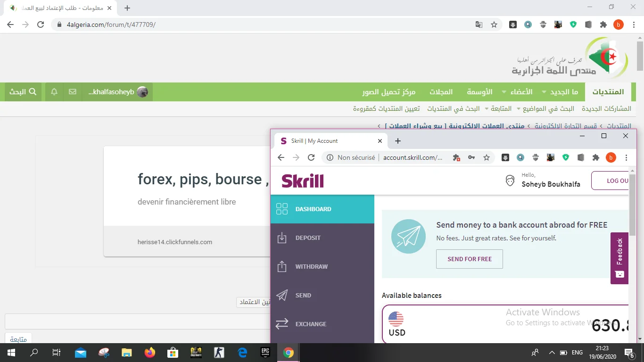Select Withdraw in the Skrill sidebar

pos(311,267)
